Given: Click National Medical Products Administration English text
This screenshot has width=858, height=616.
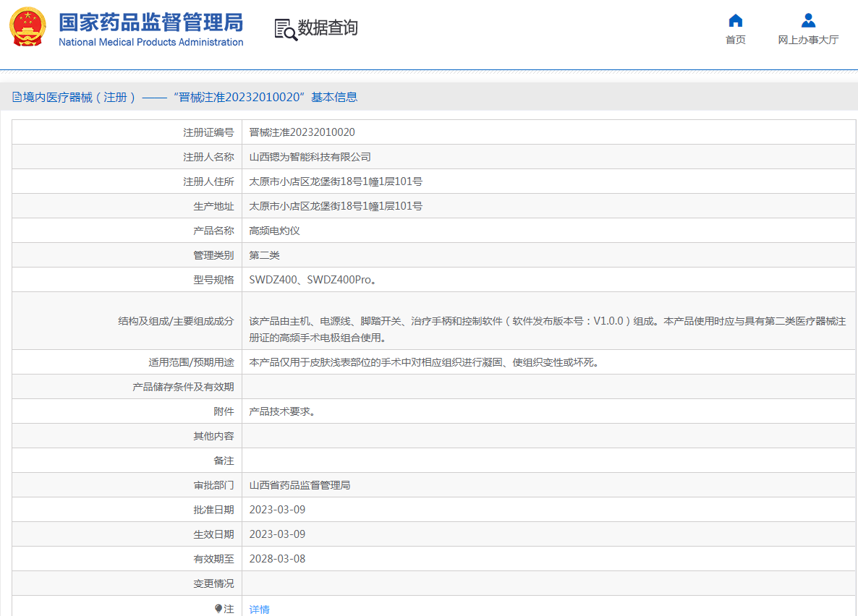Looking at the screenshot, I should (150, 43).
